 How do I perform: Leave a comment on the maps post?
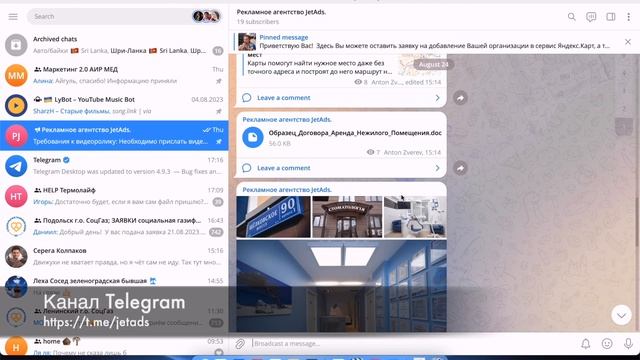coord(284,98)
